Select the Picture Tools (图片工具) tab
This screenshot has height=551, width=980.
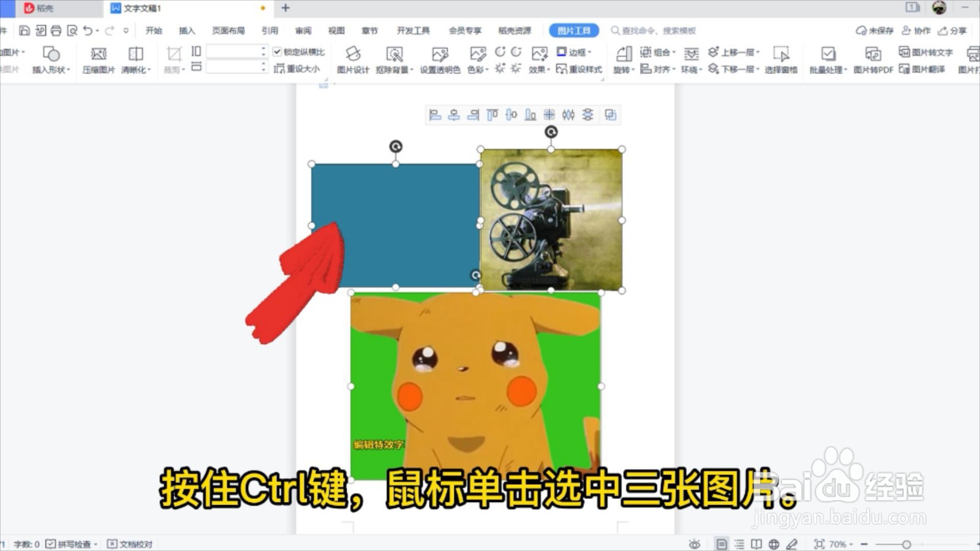point(574,31)
